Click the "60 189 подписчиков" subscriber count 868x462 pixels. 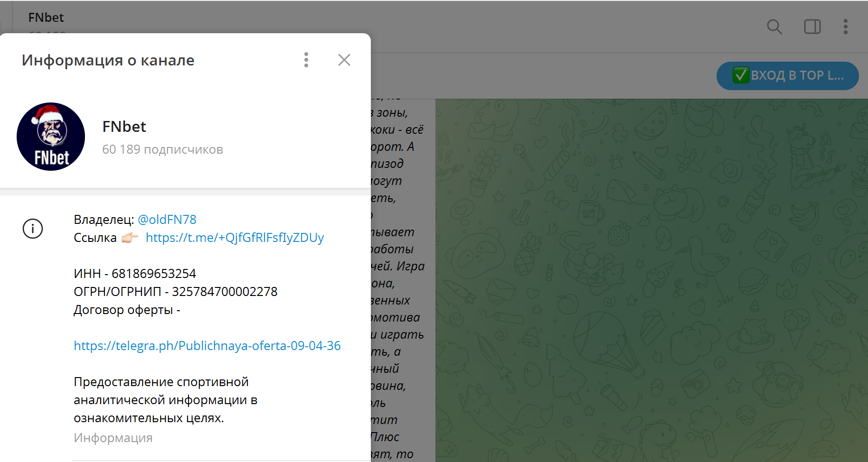pos(162,149)
